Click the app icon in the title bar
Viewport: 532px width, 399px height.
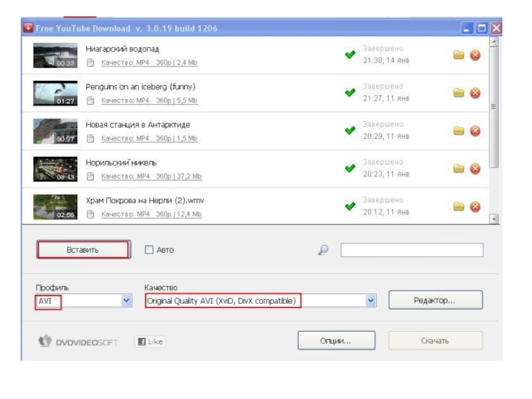pos(28,28)
